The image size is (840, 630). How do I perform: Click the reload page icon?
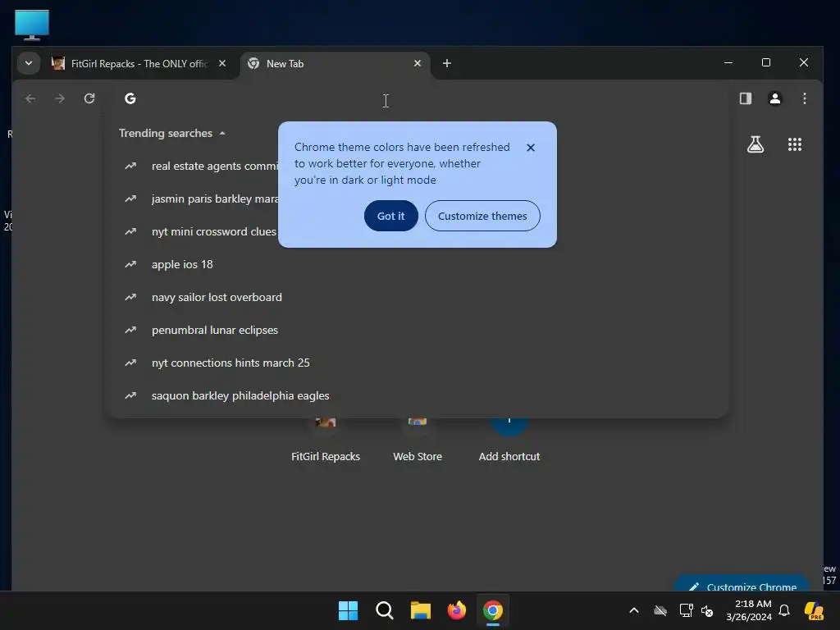coord(89,98)
